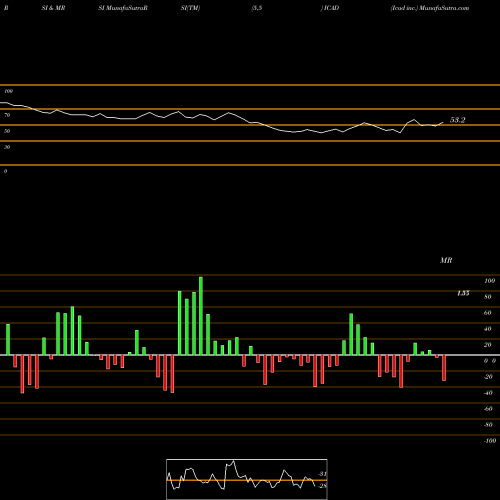The height and width of the screenshot is (500, 500).
Task: Click the SI & MR header text
Action: click(53, 8)
